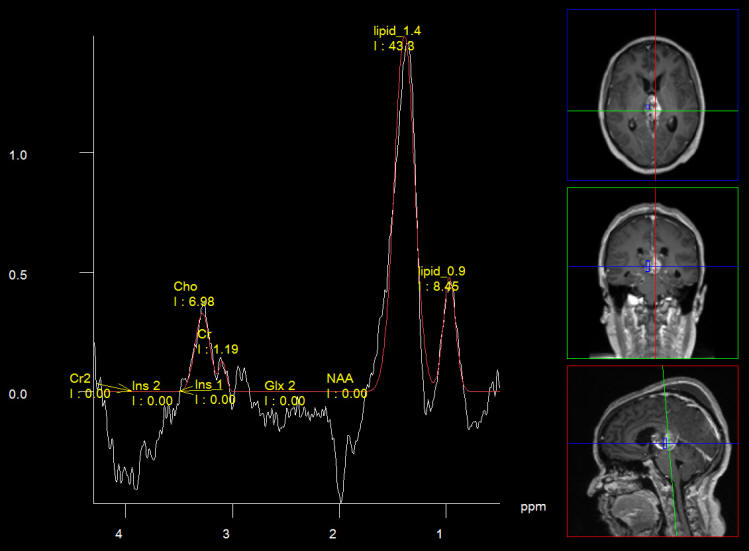
Task: Click the NAA peak label
Action: [x=340, y=379]
